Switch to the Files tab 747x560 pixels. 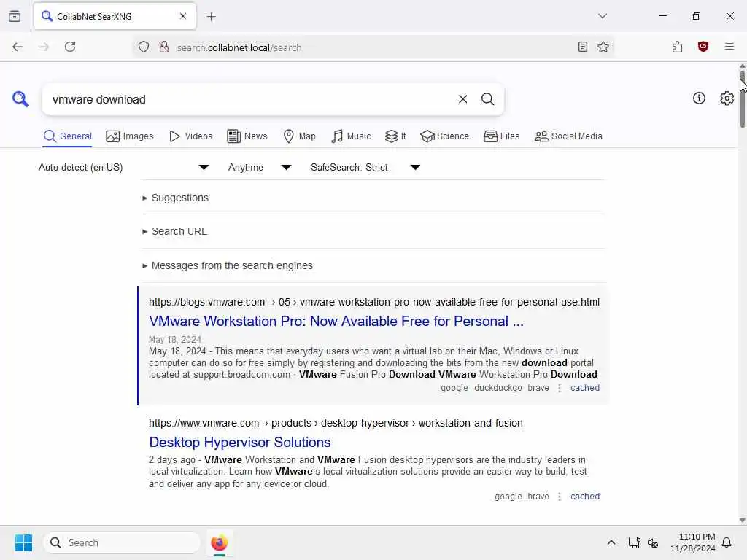point(502,136)
